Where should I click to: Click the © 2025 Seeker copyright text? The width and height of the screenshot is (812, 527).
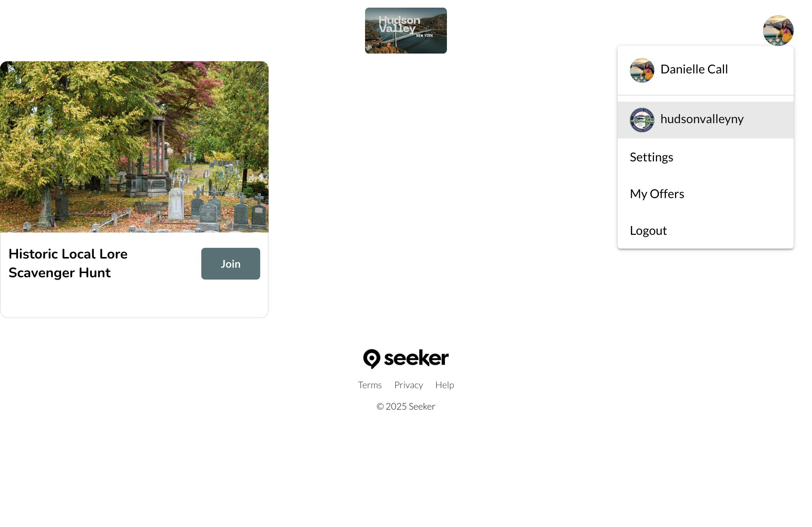(406, 406)
